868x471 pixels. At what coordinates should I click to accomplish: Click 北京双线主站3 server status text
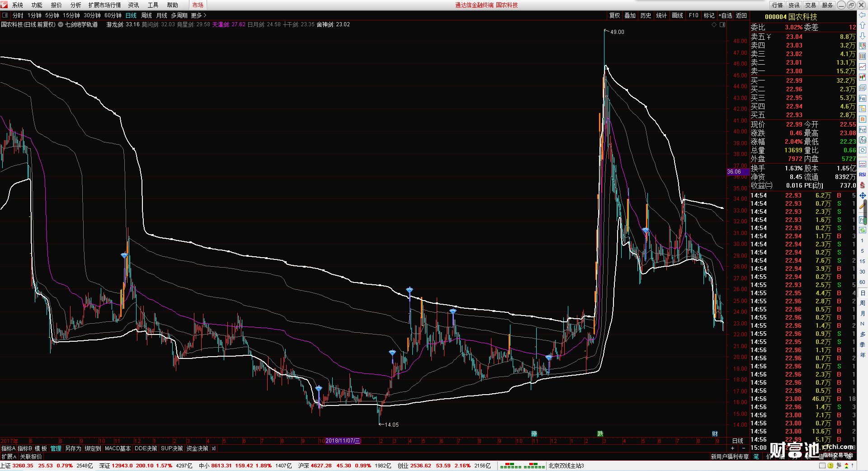566,466
